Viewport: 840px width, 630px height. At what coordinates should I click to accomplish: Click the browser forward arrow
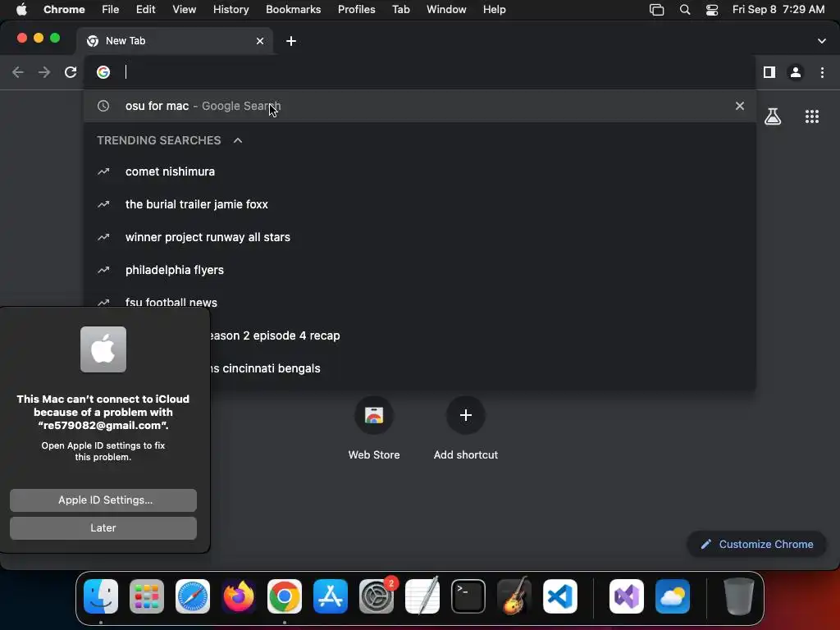(44, 72)
